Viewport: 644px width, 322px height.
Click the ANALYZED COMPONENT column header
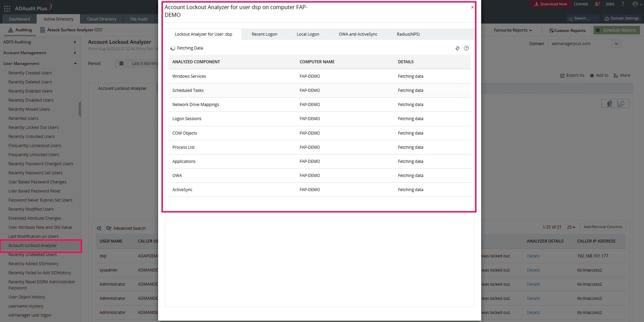[196, 62]
